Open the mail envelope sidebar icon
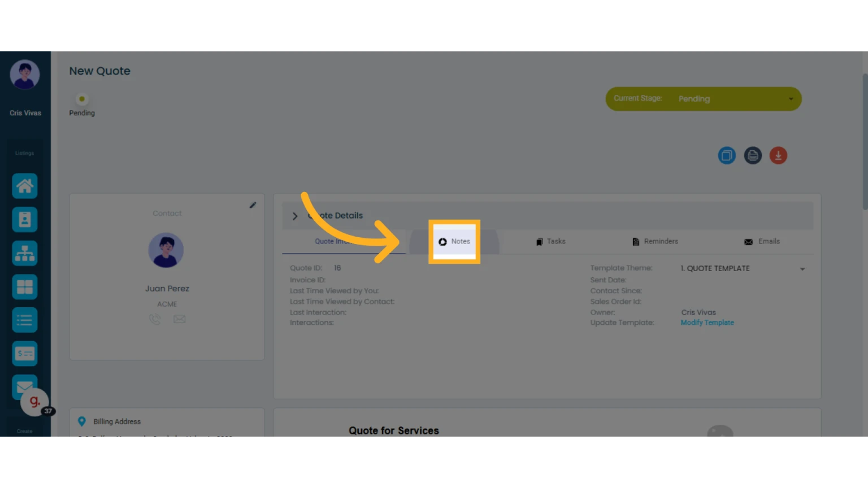Image resolution: width=868 pixels, height=488 pixels. pos(25,386)
